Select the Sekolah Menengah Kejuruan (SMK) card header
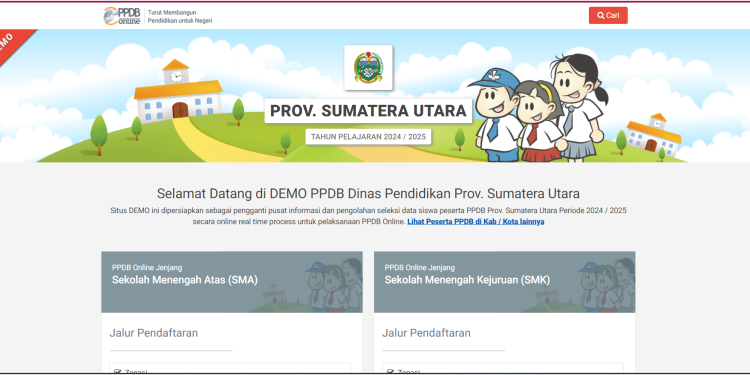 coord(505,282)
